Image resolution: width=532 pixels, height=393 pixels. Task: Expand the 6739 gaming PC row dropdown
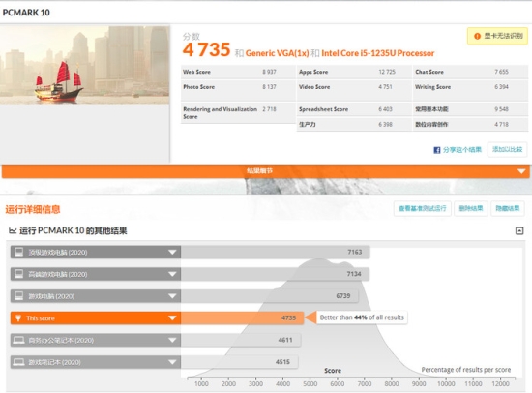172,296
